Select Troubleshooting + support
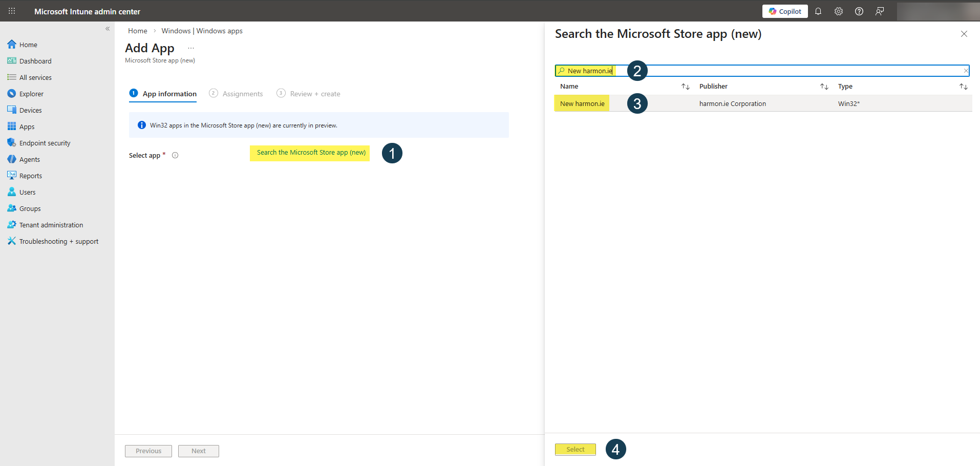The image size is (980, 466). coord(59,241)
